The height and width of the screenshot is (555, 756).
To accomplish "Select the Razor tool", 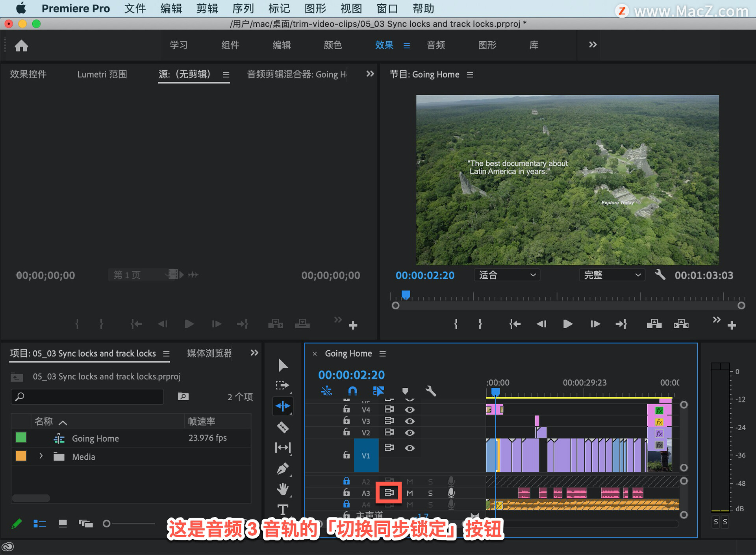I will coord(283,427).
